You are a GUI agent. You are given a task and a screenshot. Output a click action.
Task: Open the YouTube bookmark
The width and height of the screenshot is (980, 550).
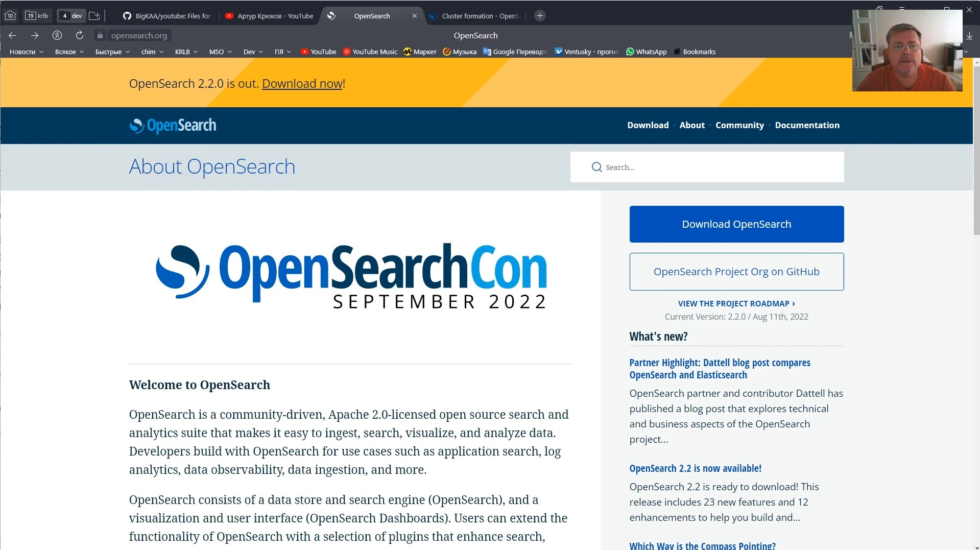pos(318,52)
